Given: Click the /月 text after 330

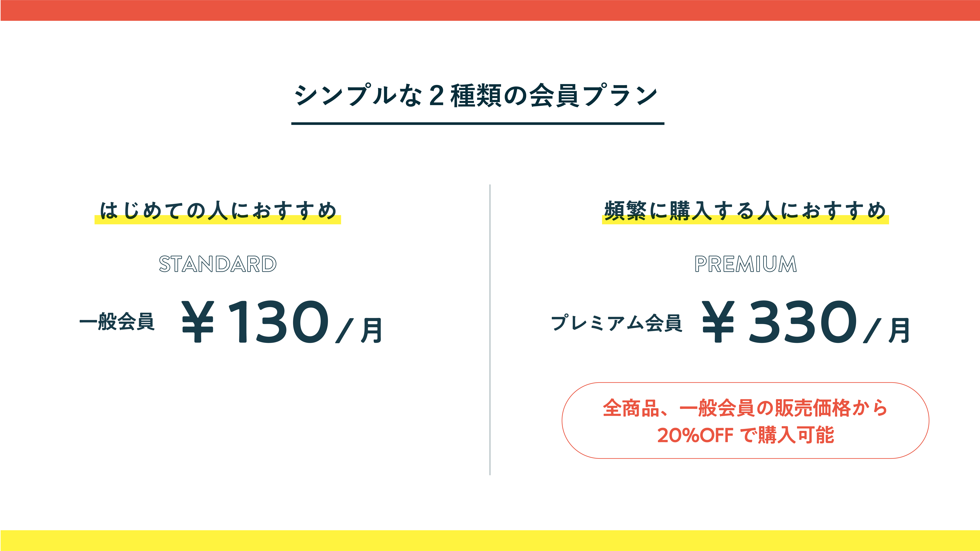Looking at the screenshot, I should point(886,330).
